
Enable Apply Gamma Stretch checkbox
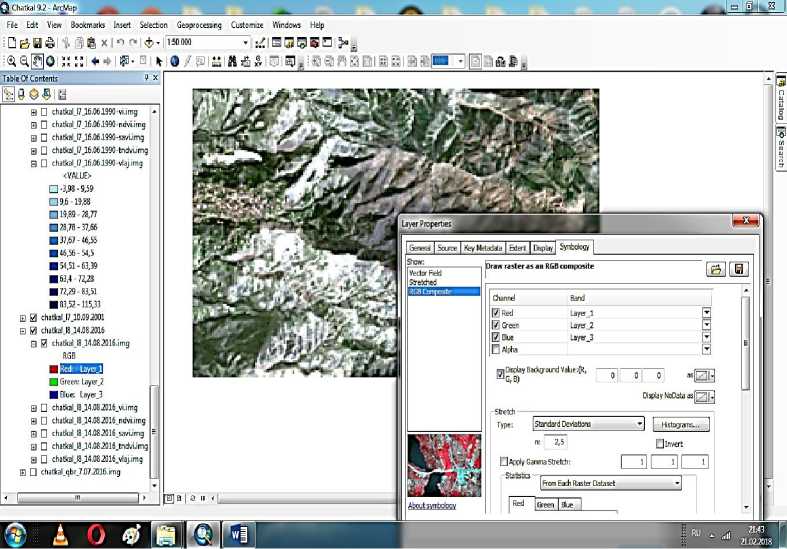click(503, 461)
